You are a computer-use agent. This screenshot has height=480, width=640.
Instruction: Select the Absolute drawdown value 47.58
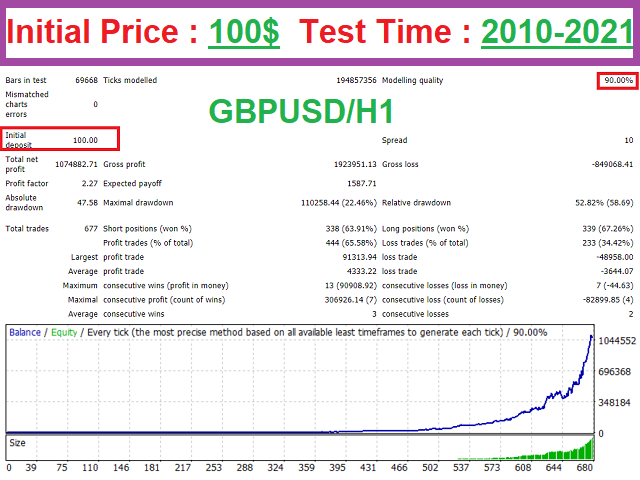click(x=87, y=202)
